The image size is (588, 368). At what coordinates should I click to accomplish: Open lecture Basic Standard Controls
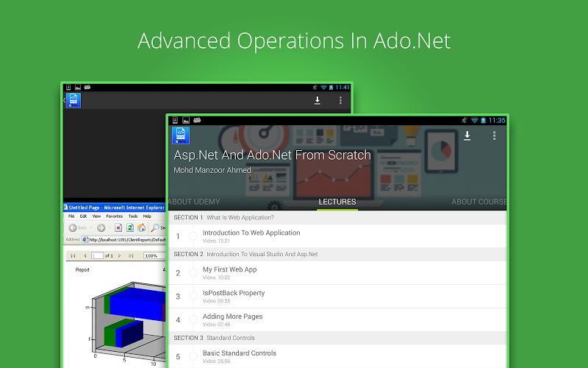(x=337, y=356)
